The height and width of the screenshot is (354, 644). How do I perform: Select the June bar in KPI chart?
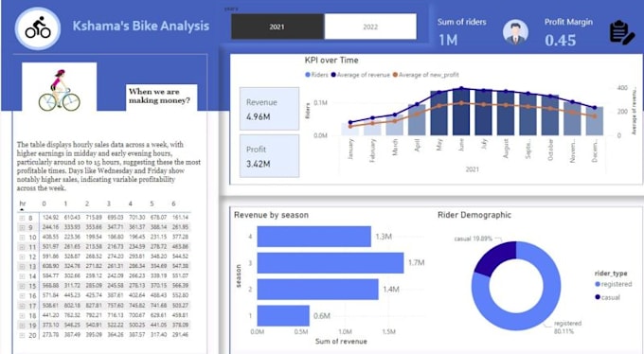(461, 112)
